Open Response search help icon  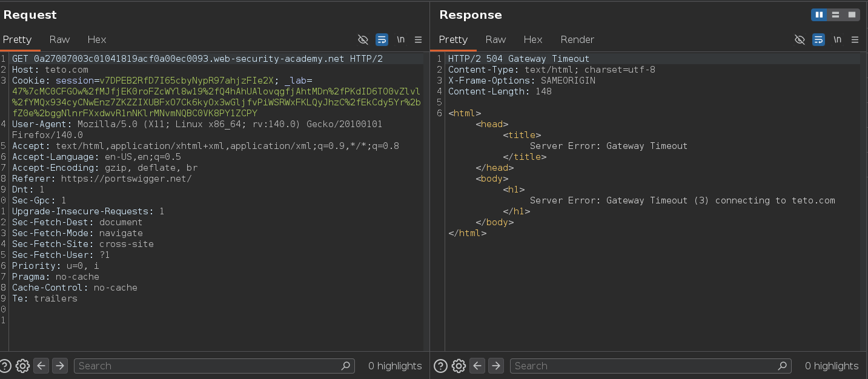(441, 366)
